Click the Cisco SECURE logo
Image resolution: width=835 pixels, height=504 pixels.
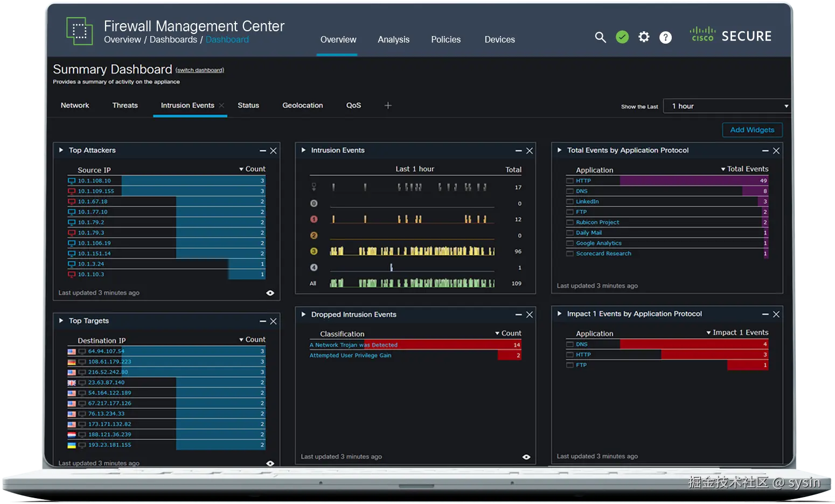731,36
